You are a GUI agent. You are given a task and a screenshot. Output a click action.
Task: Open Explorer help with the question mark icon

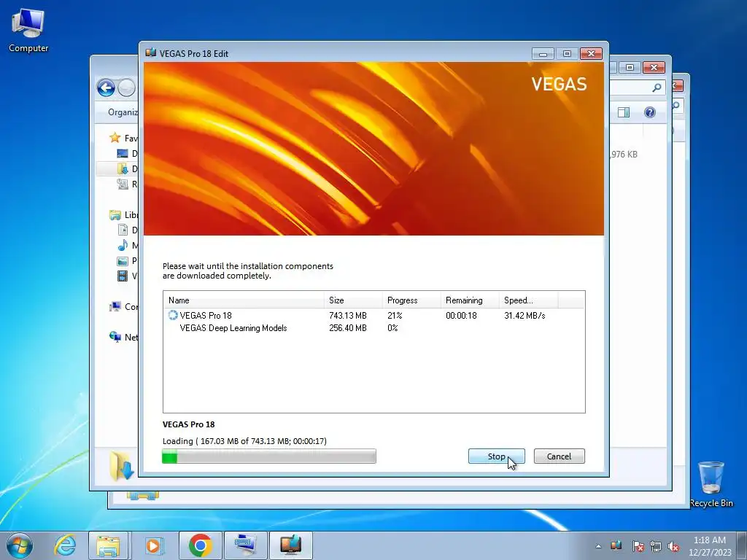coord(650,112)
